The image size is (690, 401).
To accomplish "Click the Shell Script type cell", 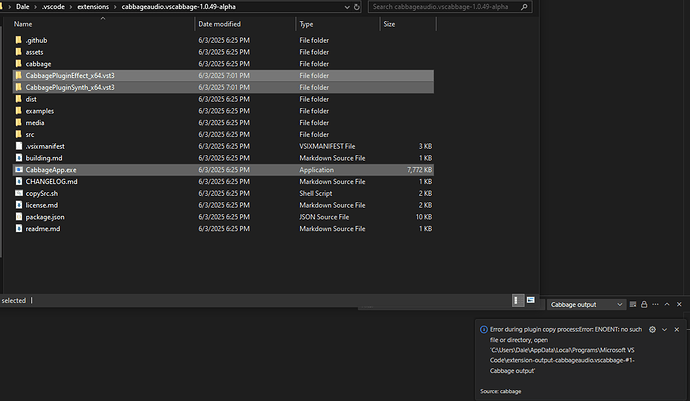I will (316, 193).
